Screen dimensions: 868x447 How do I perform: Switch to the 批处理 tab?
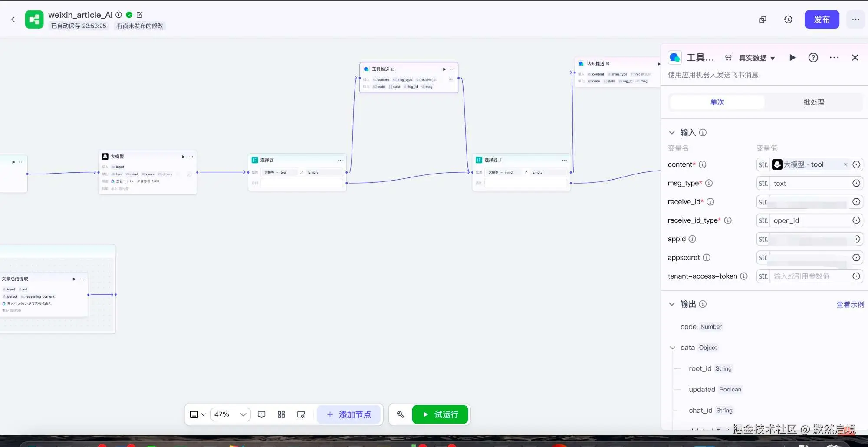813,102
